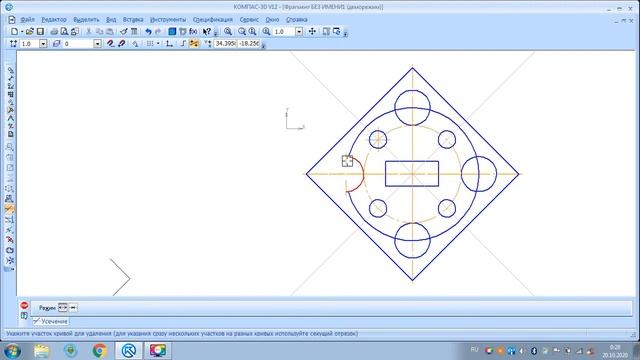
Task: Launch Google Chrome from the taskbar
Action: (99, 351)
